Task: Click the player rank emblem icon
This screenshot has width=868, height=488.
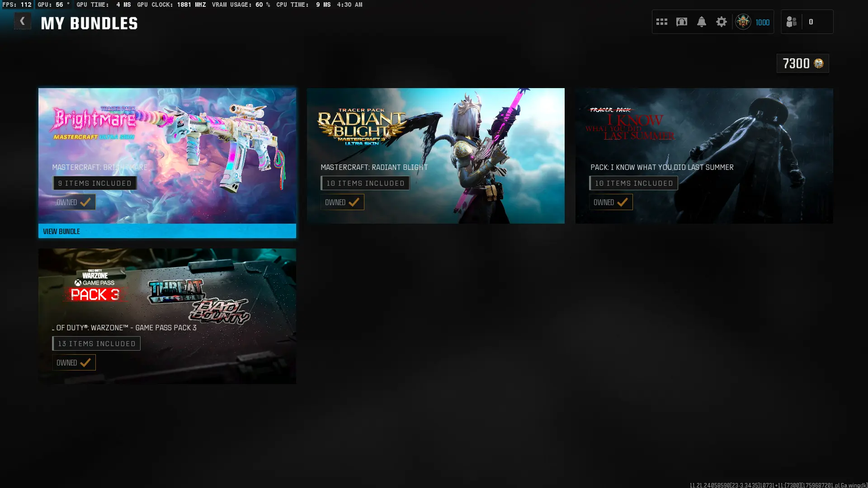Action: pyautogui.click(x=743, y=22)
